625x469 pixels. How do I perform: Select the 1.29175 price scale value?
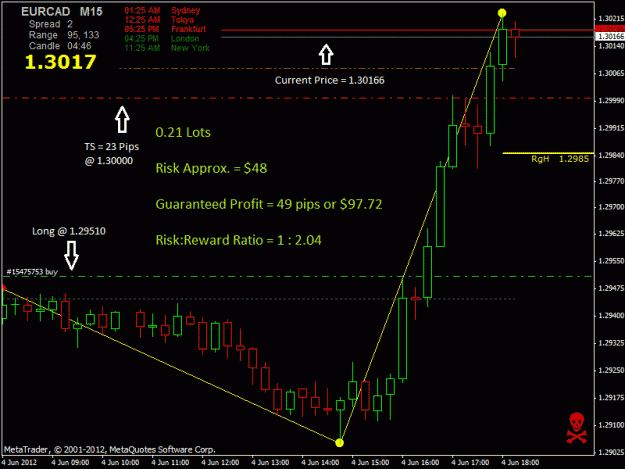pos(611,398)
